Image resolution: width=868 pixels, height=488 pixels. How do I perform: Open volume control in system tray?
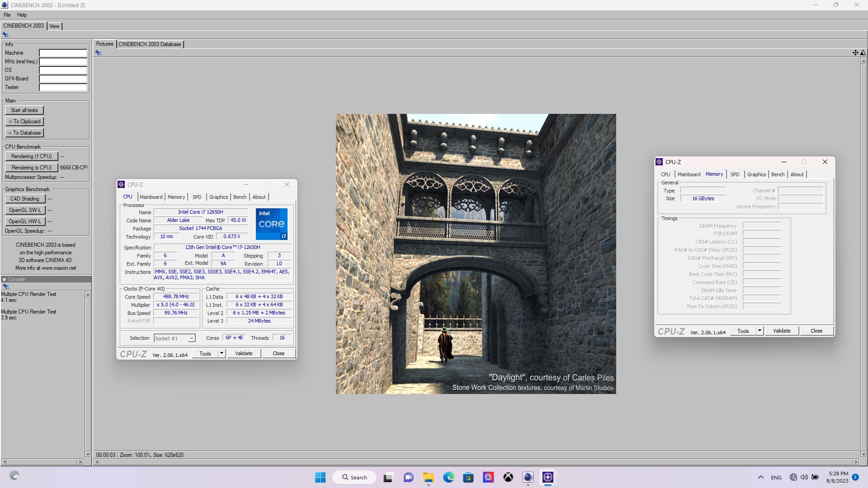[804, 477]
